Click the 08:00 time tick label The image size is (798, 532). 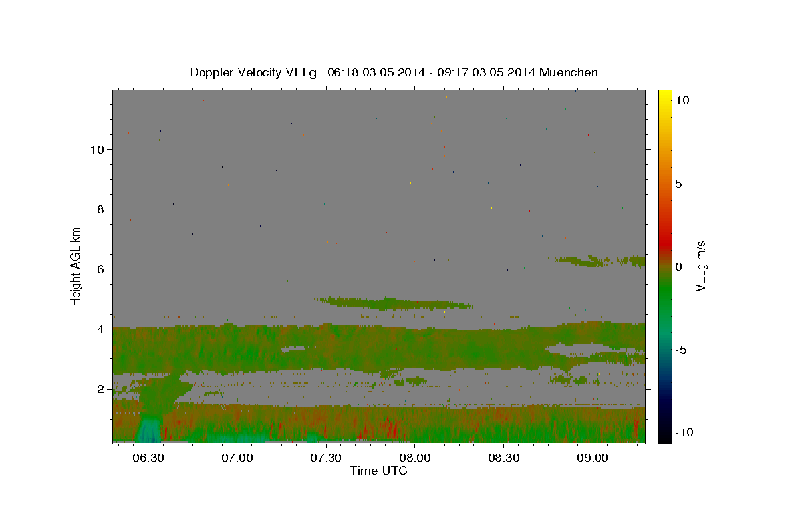coord(414,458)
